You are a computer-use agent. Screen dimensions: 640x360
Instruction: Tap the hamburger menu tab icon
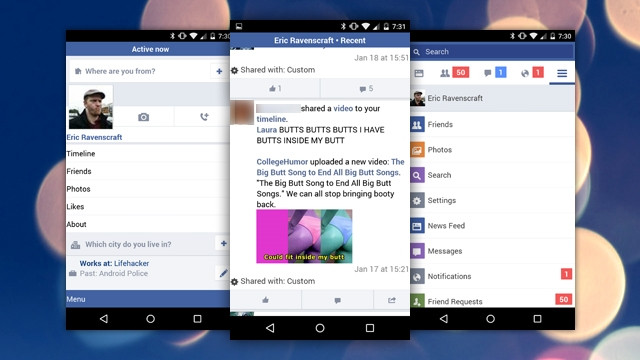tap(562, 73)
